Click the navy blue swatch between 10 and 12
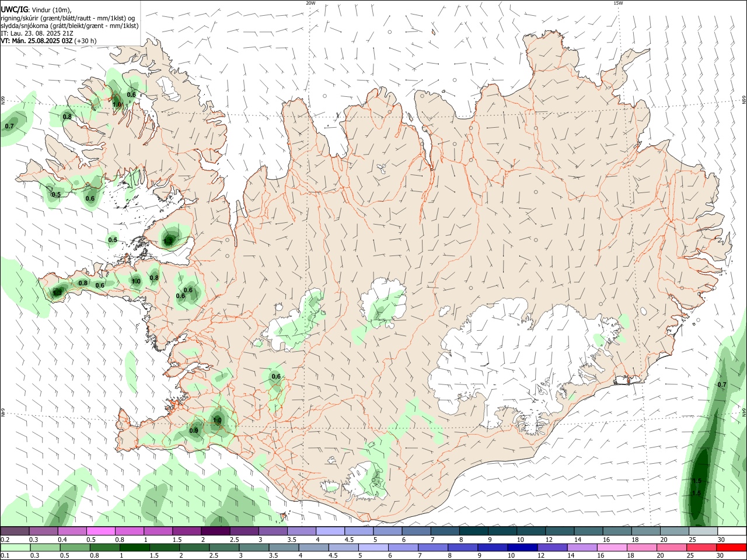This screenshot has height=560, width=747. pos(522,547)
